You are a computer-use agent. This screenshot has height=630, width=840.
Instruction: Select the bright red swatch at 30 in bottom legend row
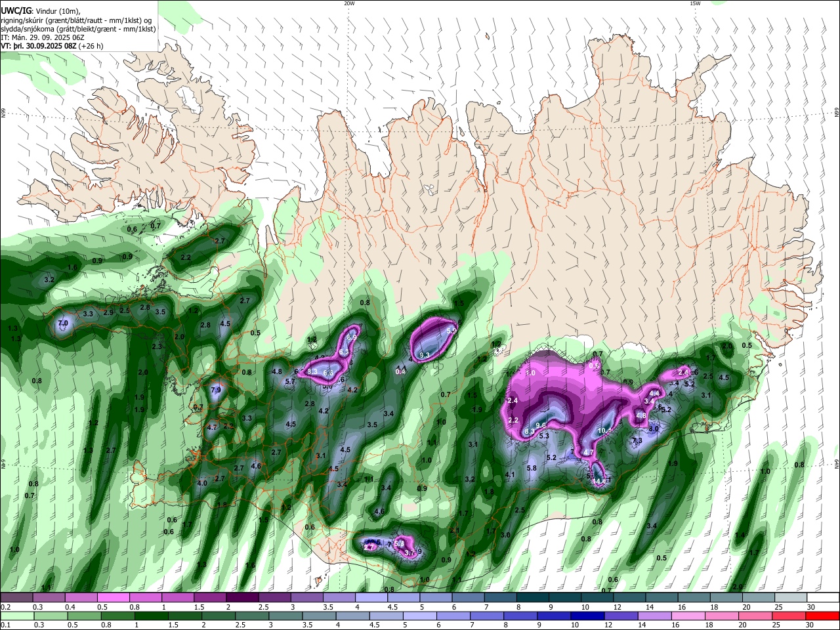click(823, 616)
